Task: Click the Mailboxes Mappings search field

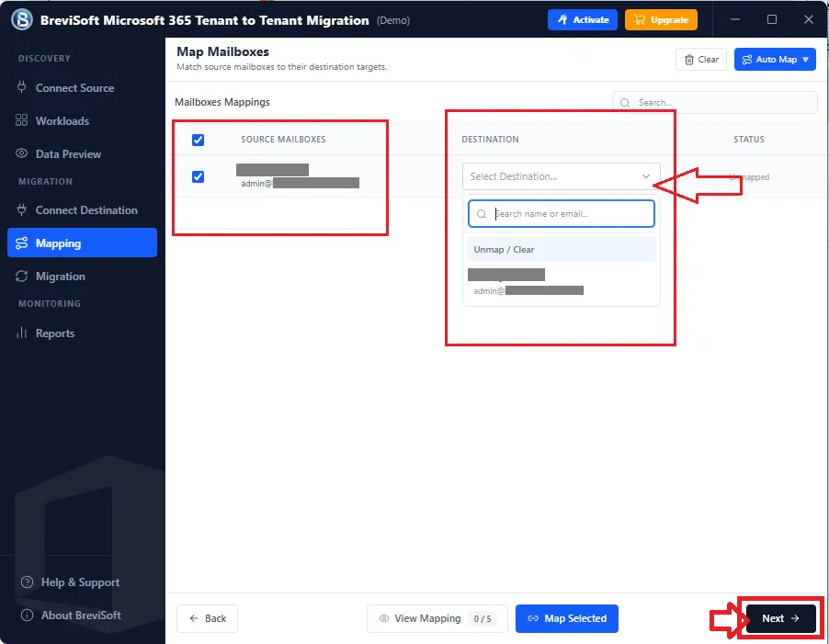Action: [x=715, y=103]
